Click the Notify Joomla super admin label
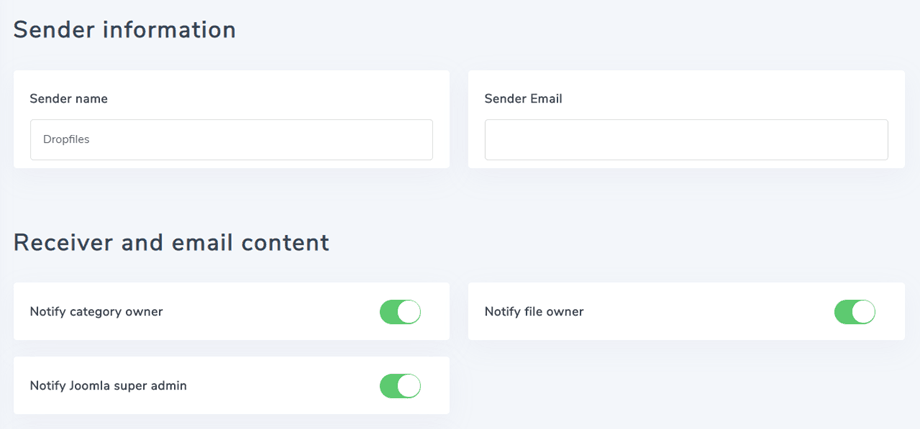Viewport: 920px width, 429px height. tap(108, 386)
